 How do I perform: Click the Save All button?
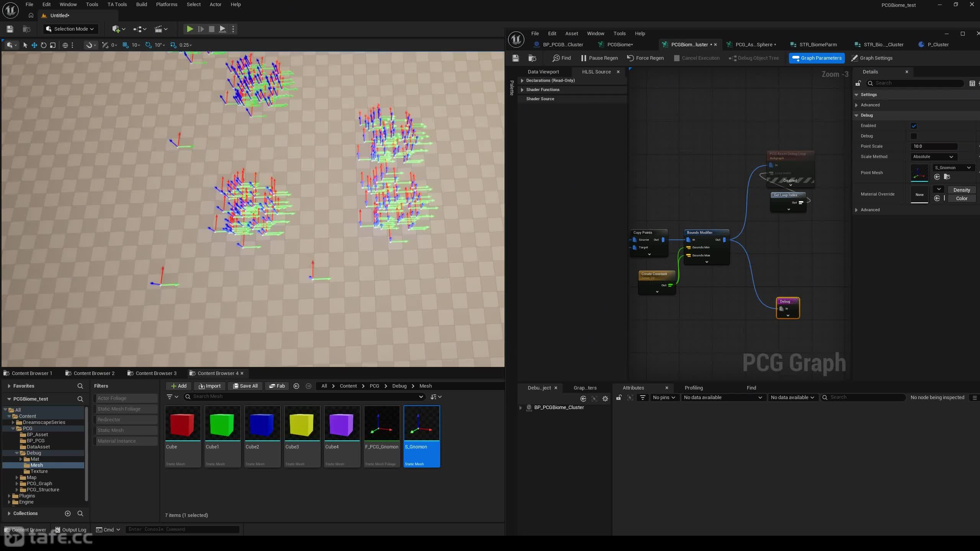click(245, 386)
